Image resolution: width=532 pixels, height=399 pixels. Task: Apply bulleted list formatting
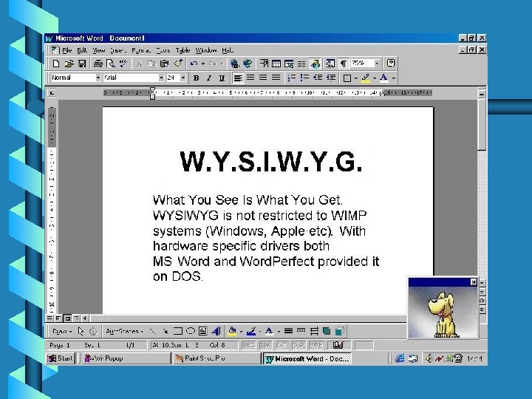pos(304,78)
